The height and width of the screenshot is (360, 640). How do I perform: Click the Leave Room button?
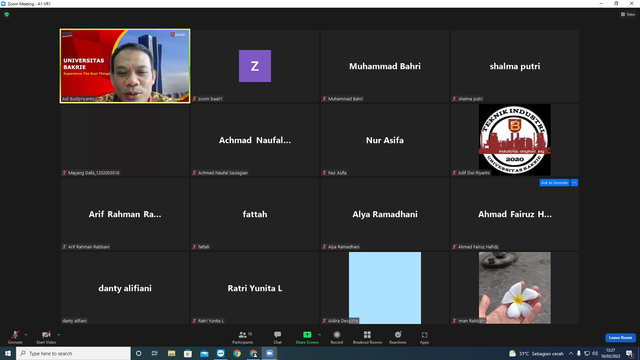coord(620,338)
